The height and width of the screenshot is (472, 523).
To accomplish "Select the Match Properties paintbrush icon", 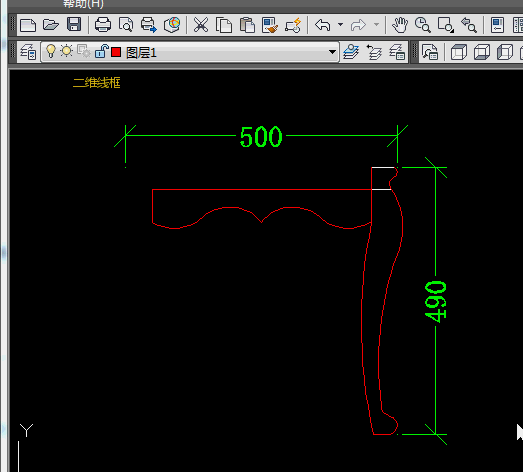I will click(x=270, y=25).
